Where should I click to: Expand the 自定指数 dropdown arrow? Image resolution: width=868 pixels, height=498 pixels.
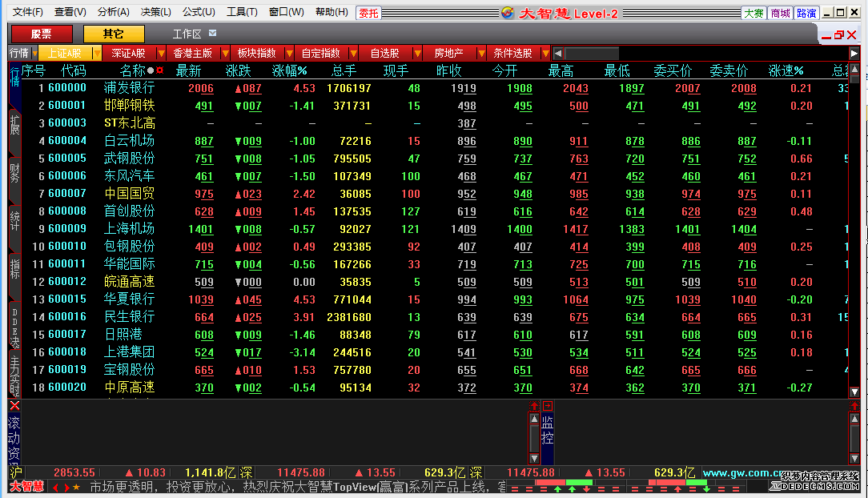[x=353, y=53]
